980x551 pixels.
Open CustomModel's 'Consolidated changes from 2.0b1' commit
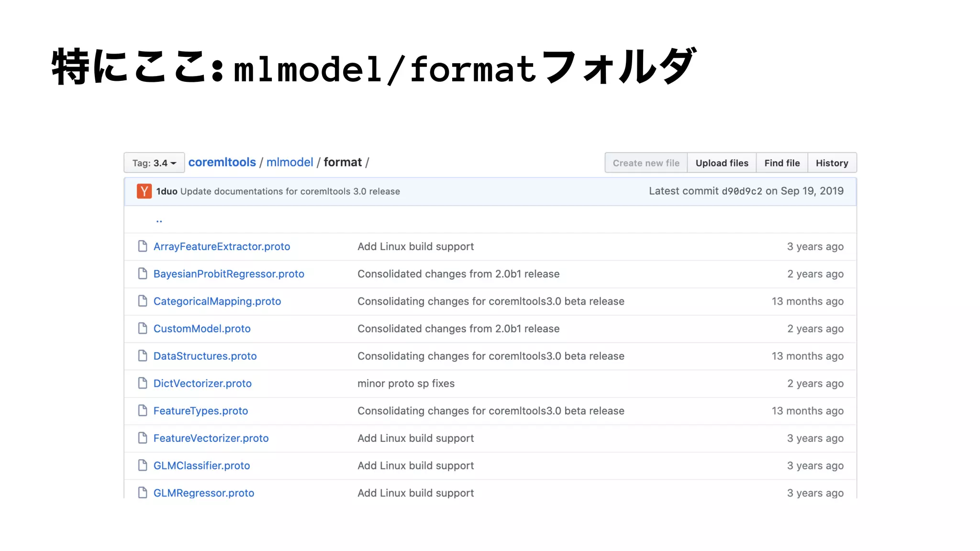pyautogui.click(x=458, y=329)
